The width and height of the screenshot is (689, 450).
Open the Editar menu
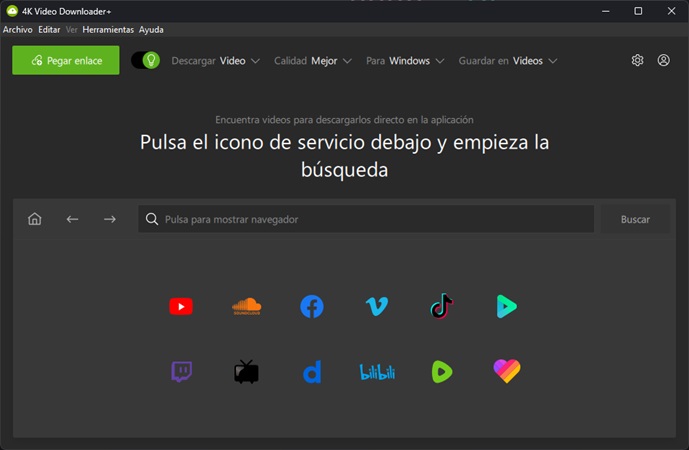point(49,29)
